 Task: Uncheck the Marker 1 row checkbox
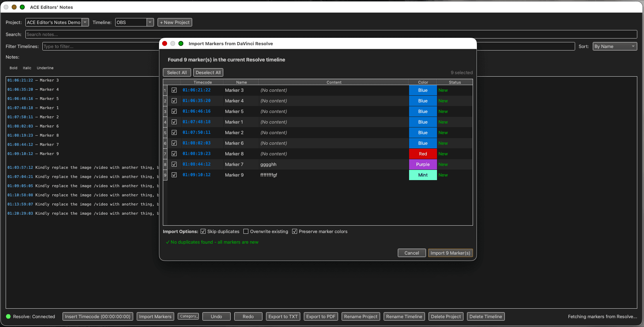click(174, 122)
